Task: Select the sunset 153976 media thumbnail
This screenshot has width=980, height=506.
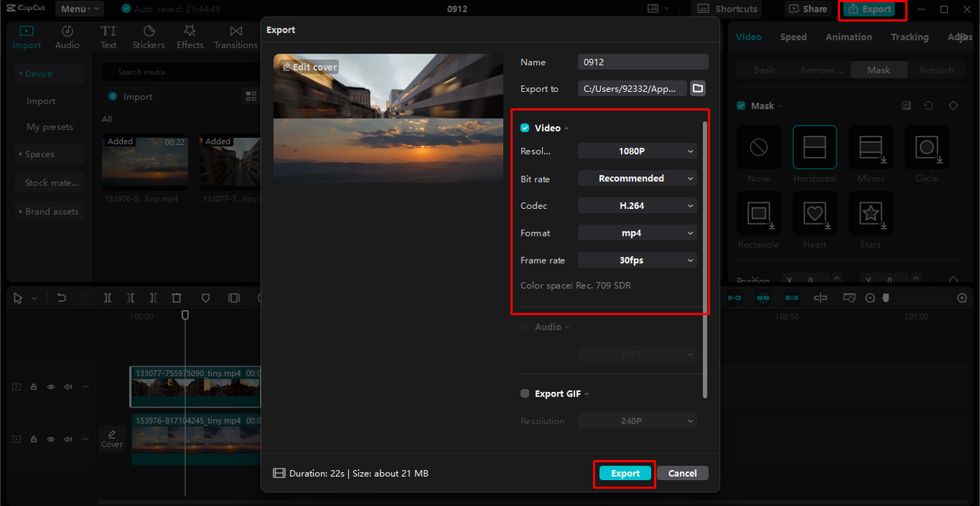Action: point(145,162)
